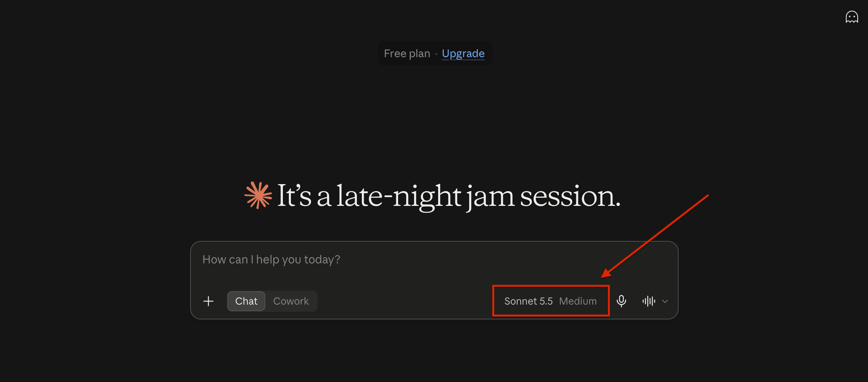Switch to Cowork mode
868x382 pixels.
[291, 301]
